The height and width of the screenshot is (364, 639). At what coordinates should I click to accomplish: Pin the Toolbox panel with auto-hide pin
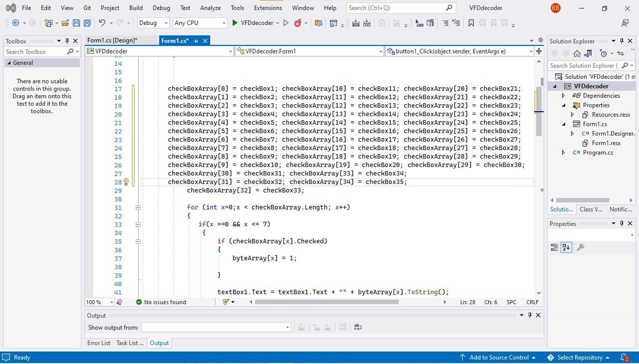[x=67, y=41]
